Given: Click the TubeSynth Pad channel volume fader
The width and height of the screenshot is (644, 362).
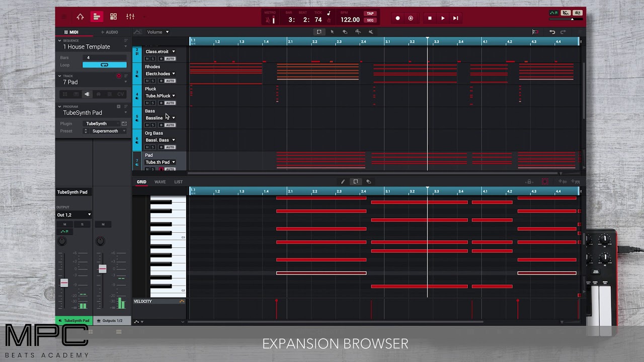Looking at the screenshot, I should pyautogui.click(x=64, y=284).
